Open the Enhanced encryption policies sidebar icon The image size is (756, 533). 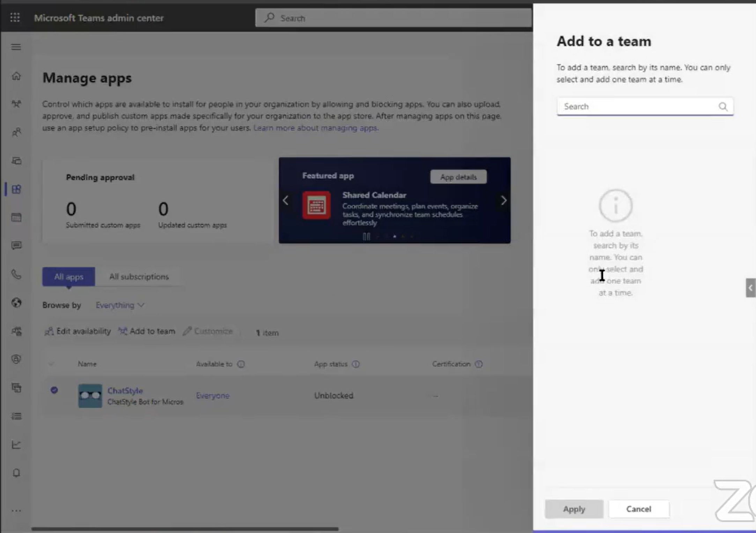point(16,331)
